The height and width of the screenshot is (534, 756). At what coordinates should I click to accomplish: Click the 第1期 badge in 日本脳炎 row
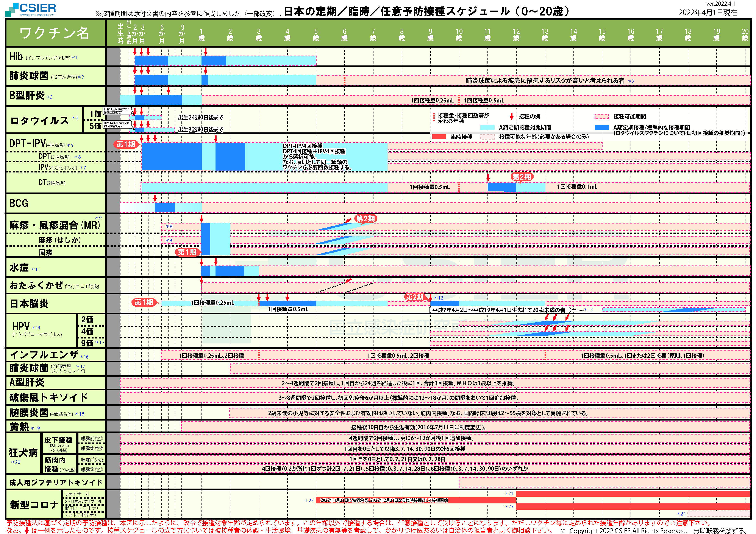point(144,302)
